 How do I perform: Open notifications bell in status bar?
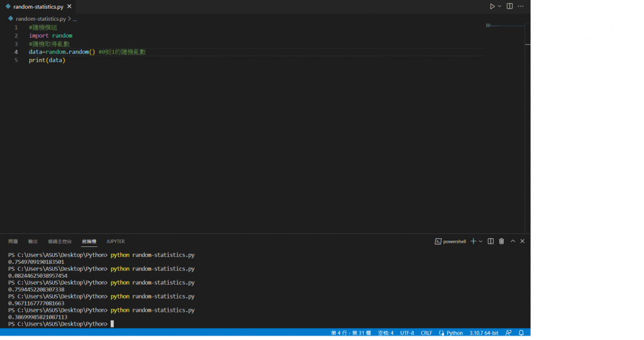(x=521, y=333)
